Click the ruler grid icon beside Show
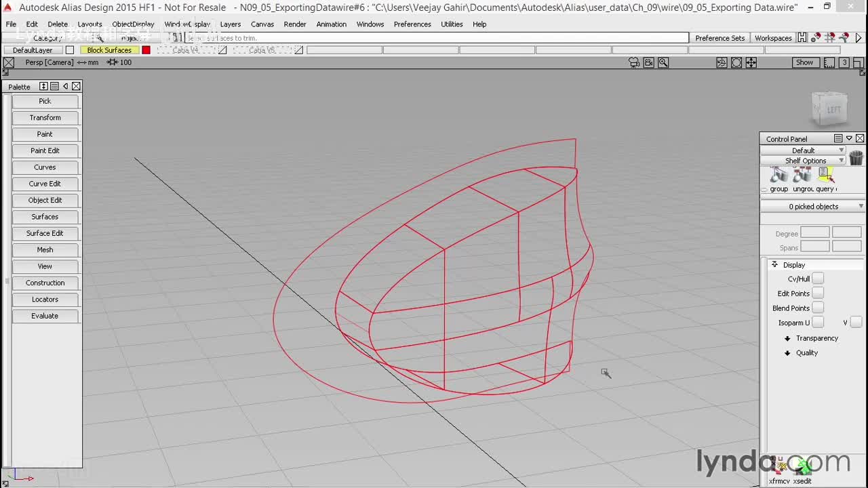This screenshot has height=488, width=868. (x=829, y=62)
